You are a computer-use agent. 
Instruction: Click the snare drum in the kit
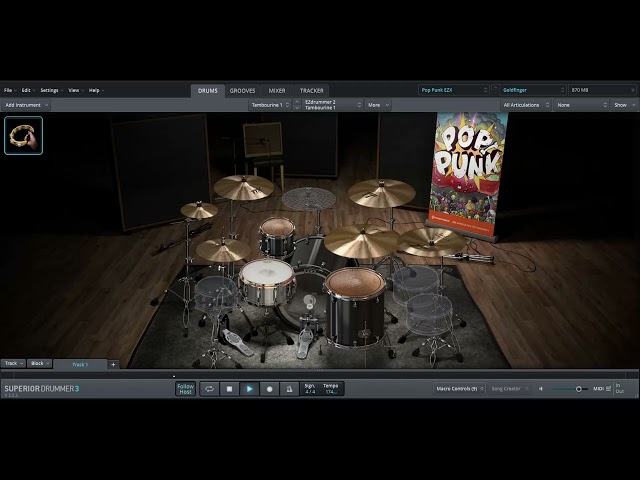coord(267,282)
